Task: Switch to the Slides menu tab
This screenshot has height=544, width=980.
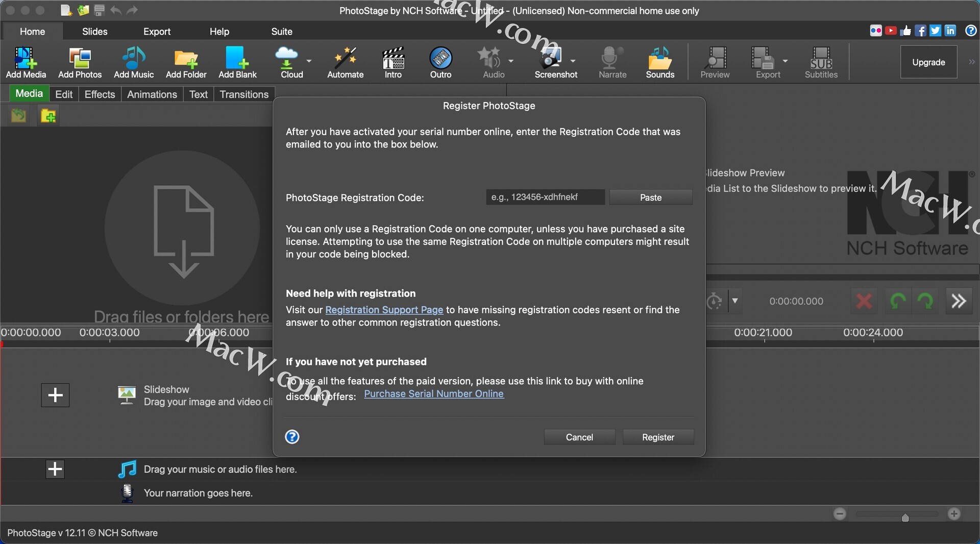Action: pos(94,32)
